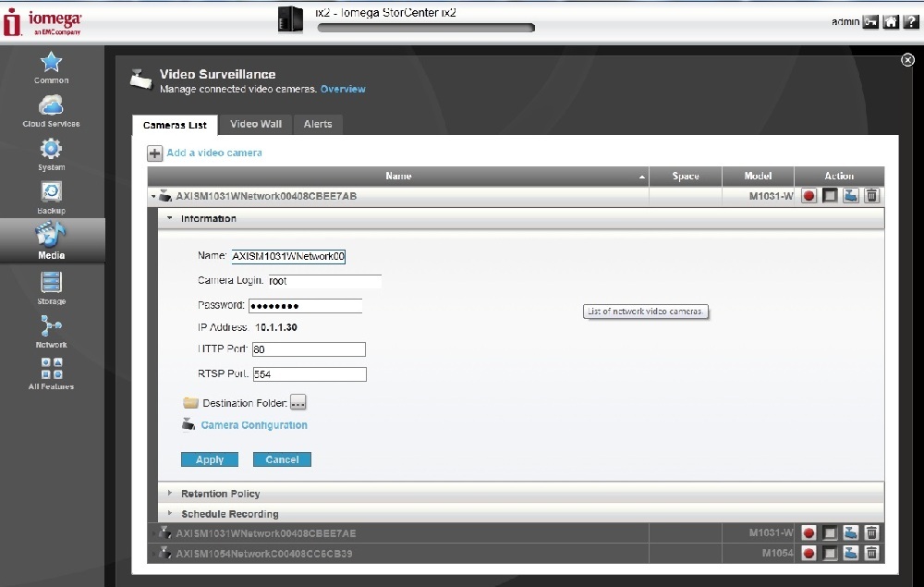This screenshot has width=924, height=587.
Task: Click the HTTP Port field
Action: coord(309,349)
